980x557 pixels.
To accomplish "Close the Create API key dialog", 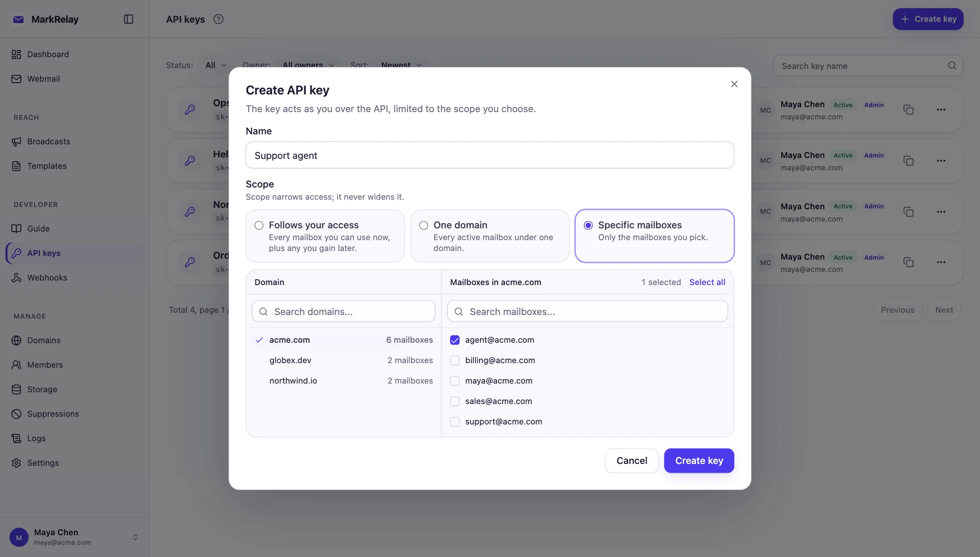I will pyautogui.click(x=734, y=84).
